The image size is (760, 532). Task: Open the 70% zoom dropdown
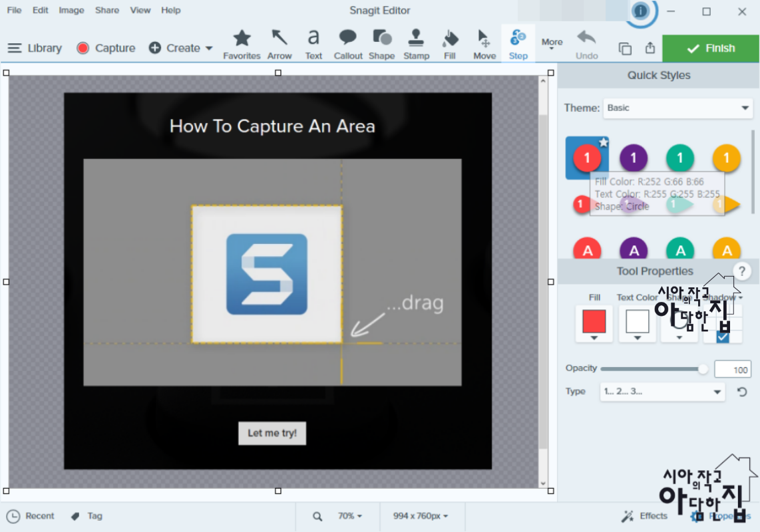[350, 516]
